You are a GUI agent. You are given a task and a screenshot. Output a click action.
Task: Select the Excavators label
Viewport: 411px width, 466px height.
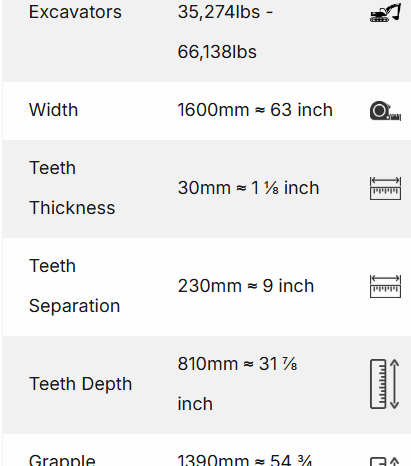(x=75, y=12)
